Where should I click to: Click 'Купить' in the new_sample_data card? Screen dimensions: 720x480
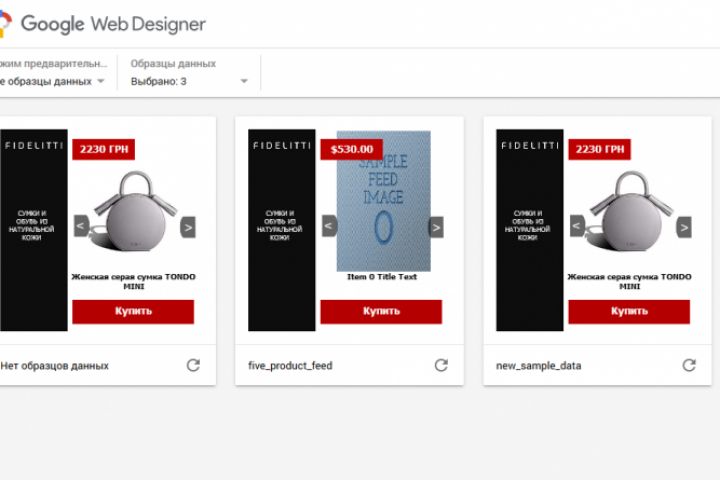[x=629, y=311]
